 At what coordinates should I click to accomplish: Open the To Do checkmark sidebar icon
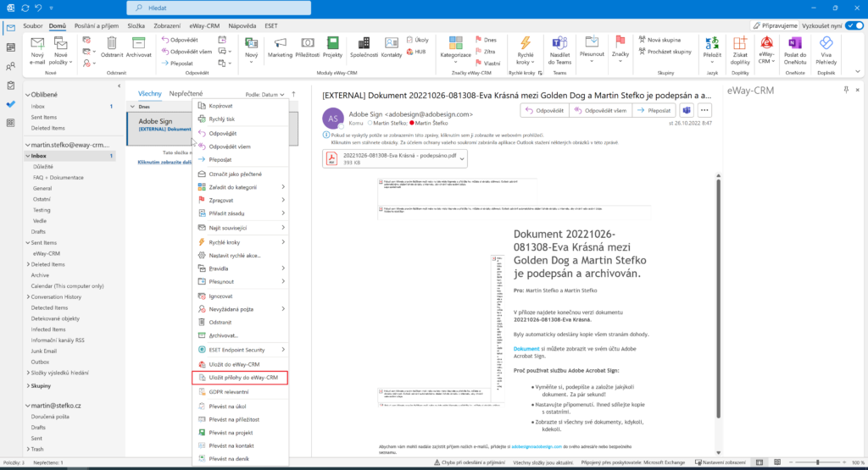click(x=10, y=104)
